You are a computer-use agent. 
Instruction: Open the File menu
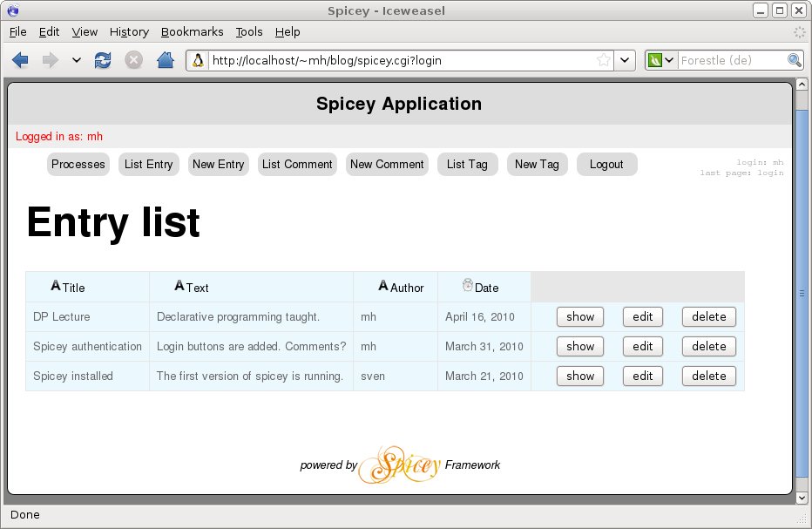point(18,32)
